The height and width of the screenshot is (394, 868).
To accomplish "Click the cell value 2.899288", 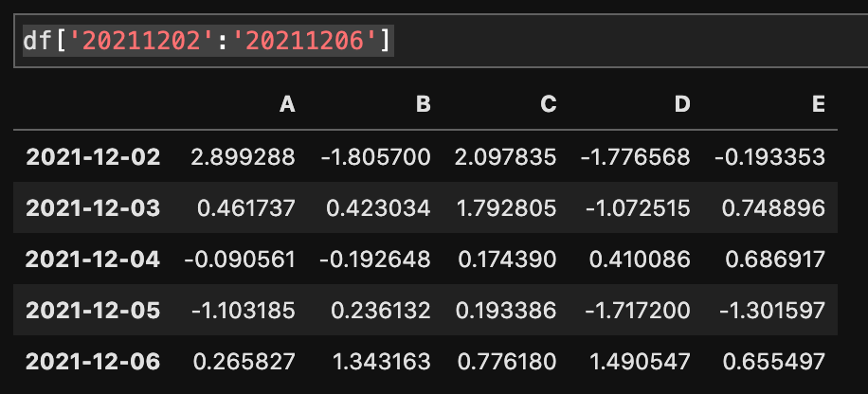I will [x=243, y=157].
